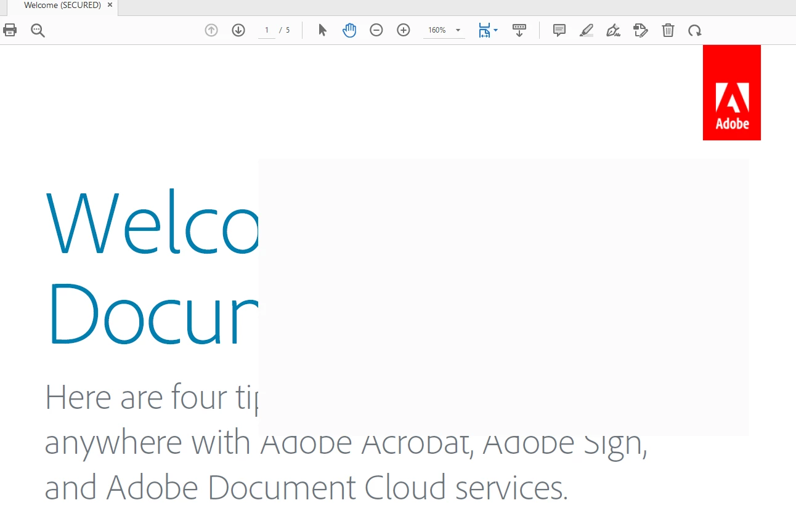Select the Welcome (SECURED) tab
The height and width of the screenshot is (532, 796).
pyautogui.click(x=62, y=5)
